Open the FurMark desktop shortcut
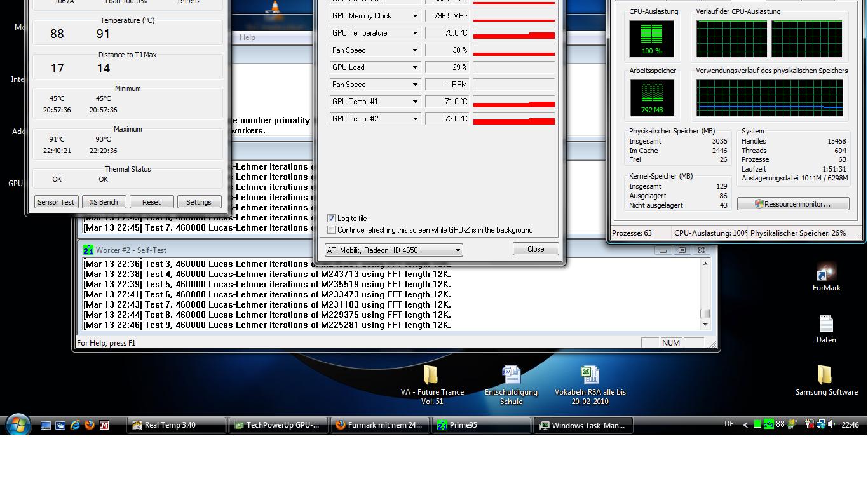 pos(826,278)
